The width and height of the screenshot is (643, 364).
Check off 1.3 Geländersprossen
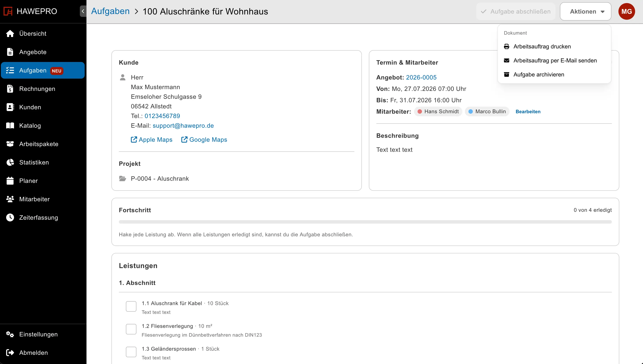pyautogui.click(x=131, y=352)
